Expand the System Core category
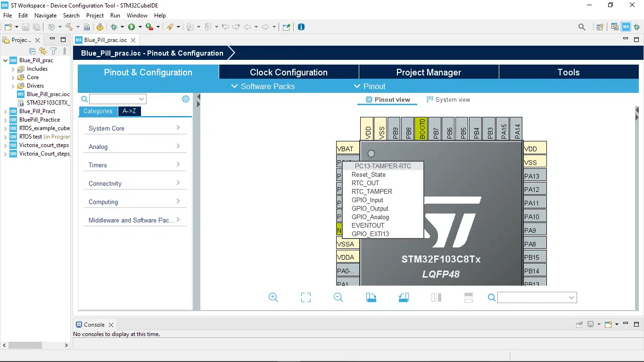Image resolution: width=644 pixels, height=362 pixels. tap(135, 128)
